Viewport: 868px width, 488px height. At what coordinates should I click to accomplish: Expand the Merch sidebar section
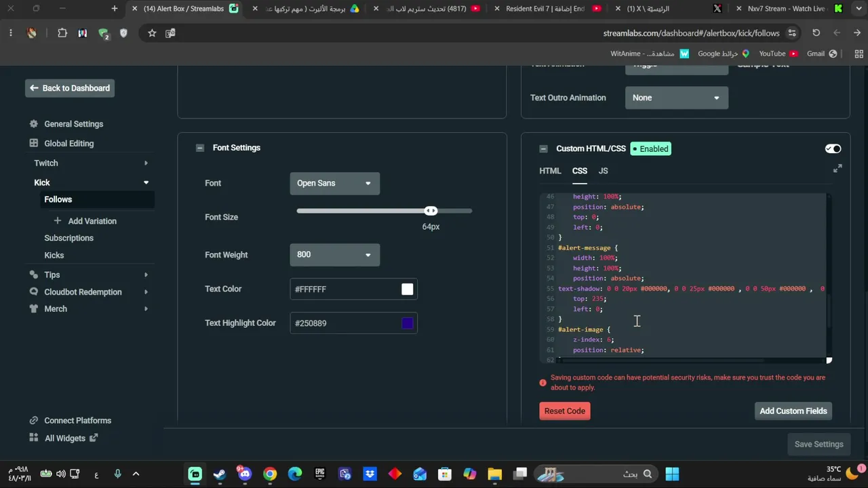pos(146,308)
